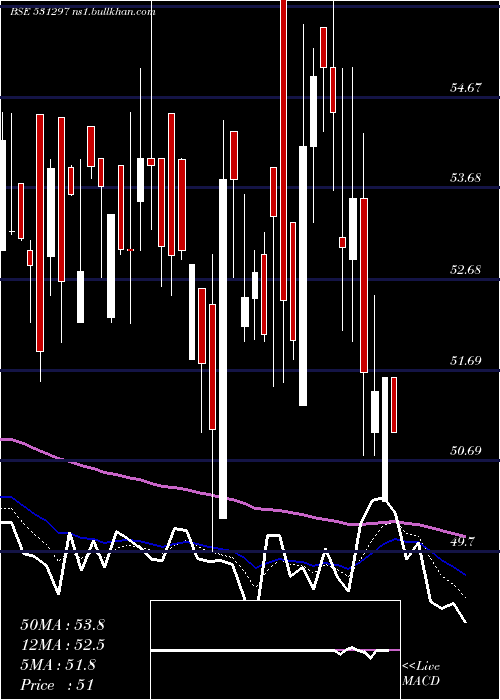
Task: Click inside the MACD indicator box
Action: [275, 650]
